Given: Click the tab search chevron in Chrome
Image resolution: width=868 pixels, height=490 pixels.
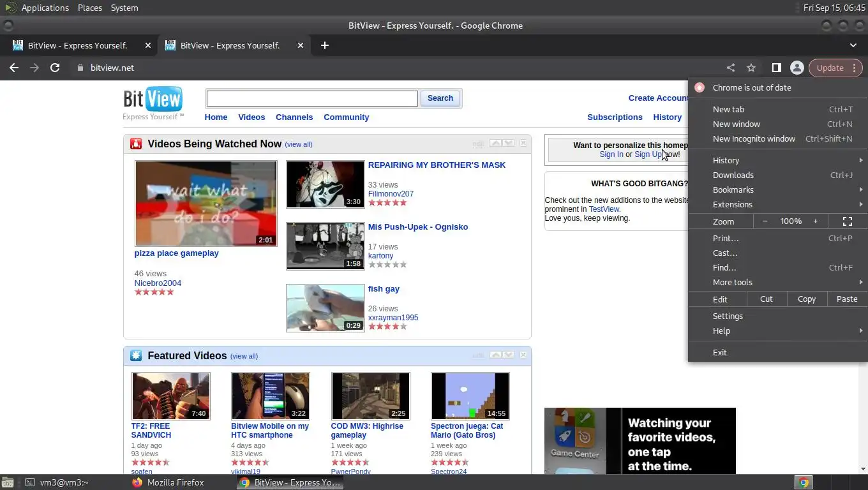Looking at the screenshot, I should click(853, 45).
